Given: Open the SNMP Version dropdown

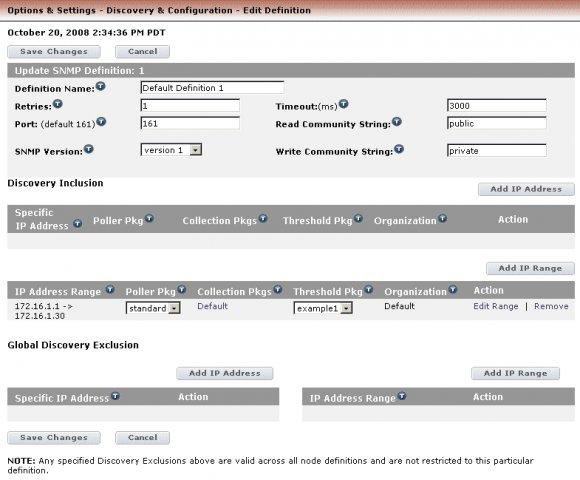Looking at the screenshot, I should click(171, 150).
